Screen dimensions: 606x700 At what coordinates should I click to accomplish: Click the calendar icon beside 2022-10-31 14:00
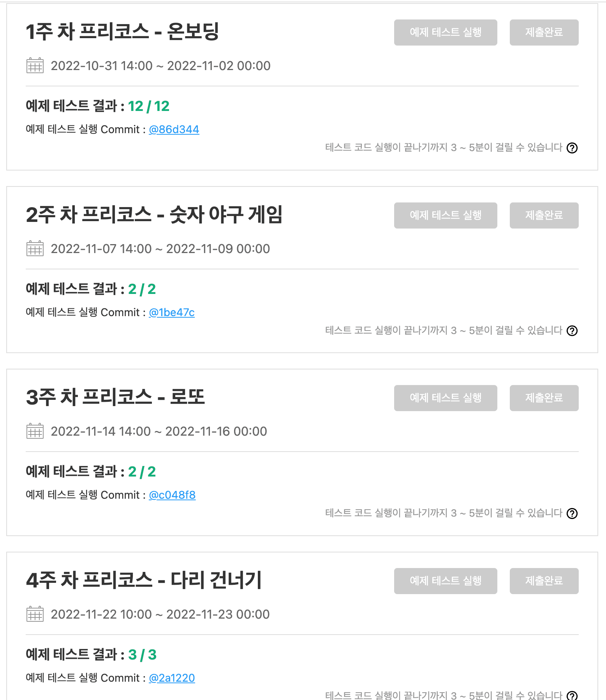point(35,65)
